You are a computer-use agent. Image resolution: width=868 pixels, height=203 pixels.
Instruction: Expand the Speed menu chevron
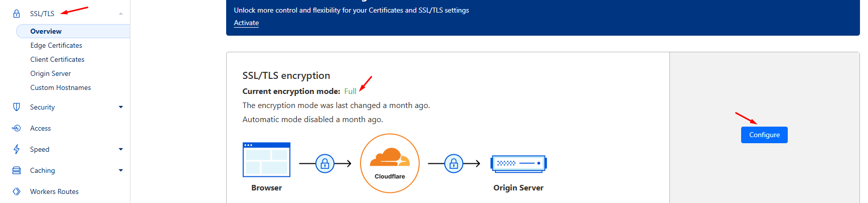[x=121, y=149]
